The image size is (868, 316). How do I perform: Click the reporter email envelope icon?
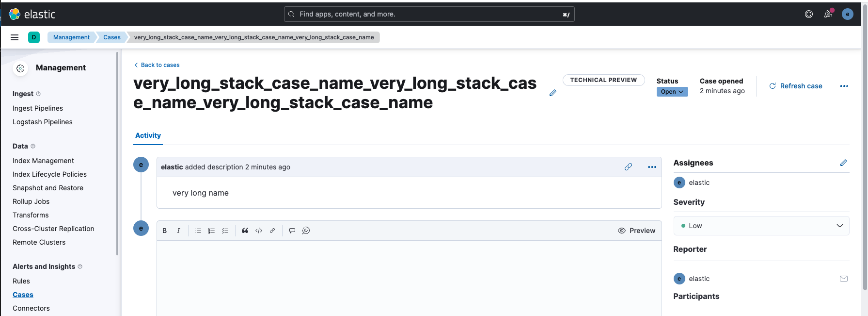coord(844,279)
